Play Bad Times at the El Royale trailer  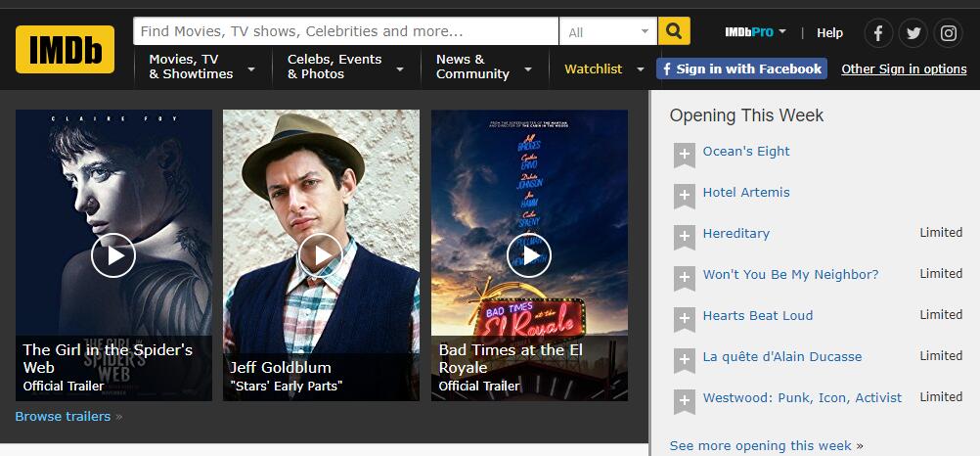[529, 255]
